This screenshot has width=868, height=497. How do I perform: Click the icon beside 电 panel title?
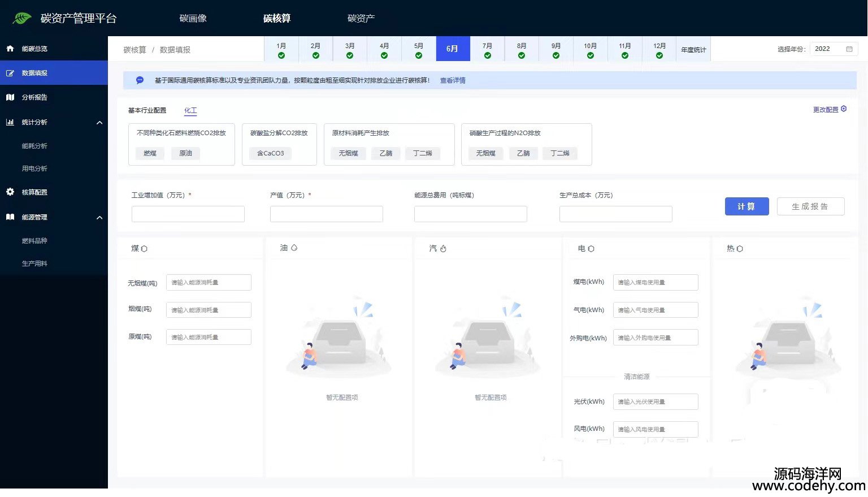coord(591,249)
